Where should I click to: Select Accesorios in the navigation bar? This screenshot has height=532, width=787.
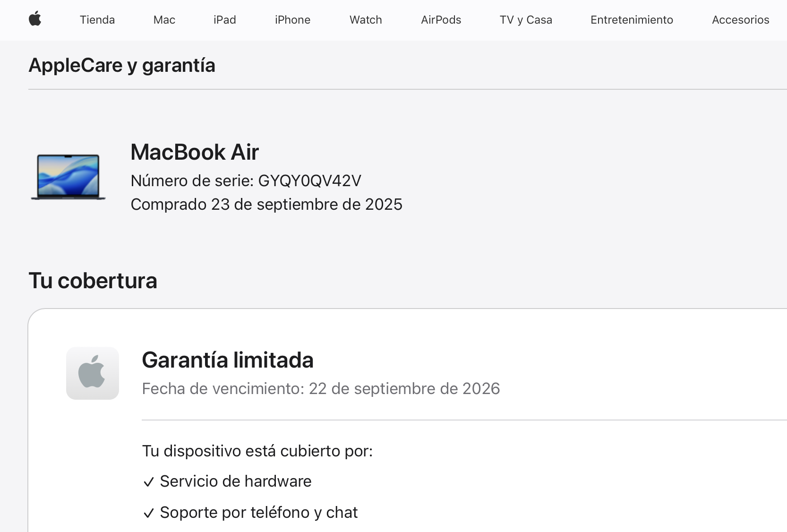click(740, 20)
